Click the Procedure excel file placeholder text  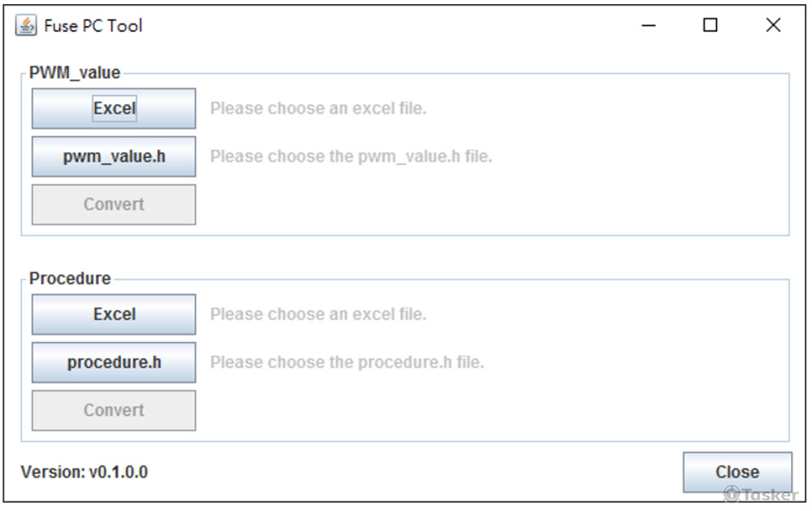pyautogui.click(x=318, y=314)
